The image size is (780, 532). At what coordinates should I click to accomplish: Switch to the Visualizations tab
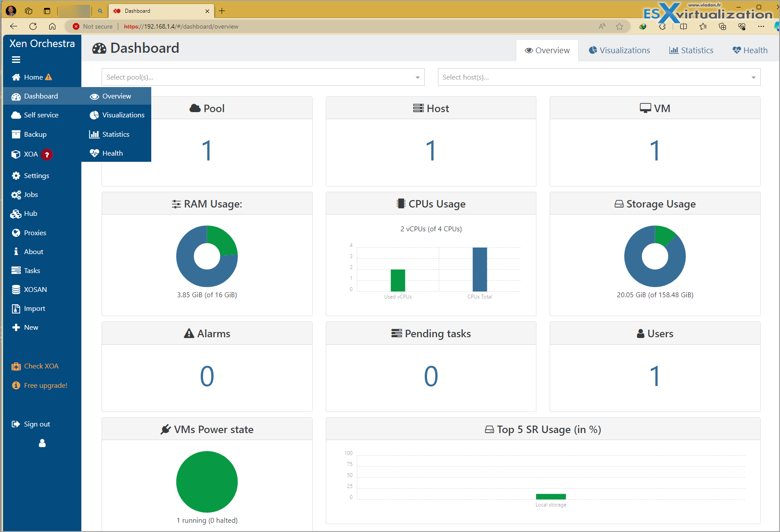click(x=619, y=50)
